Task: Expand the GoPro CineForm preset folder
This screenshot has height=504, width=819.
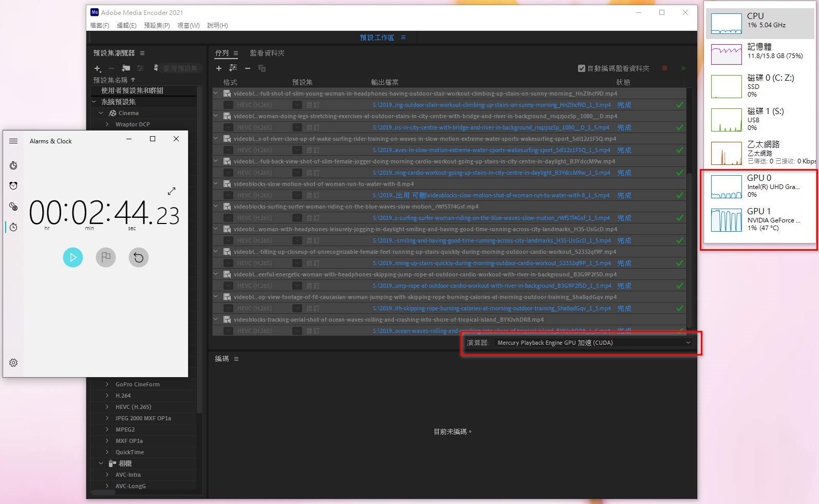Action: pyautogui.click(x=107, y=384)
